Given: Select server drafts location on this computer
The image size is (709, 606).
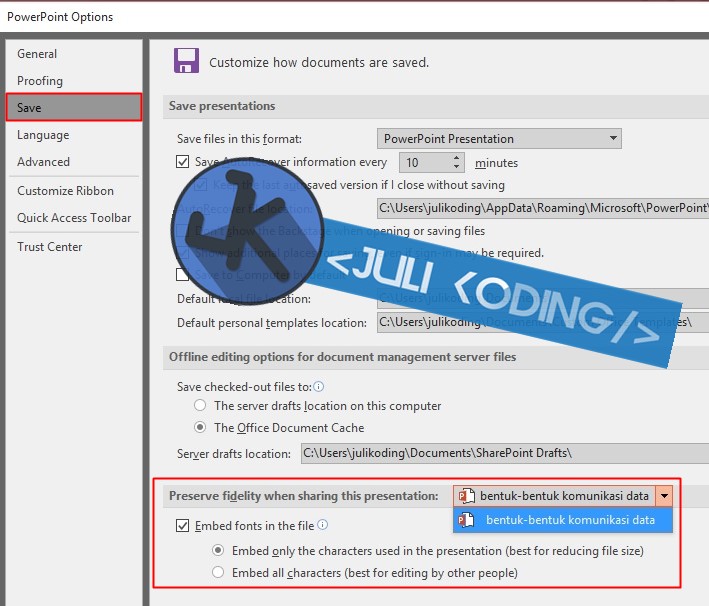Looking at the screenshot, I should click(x=200, y=405).
